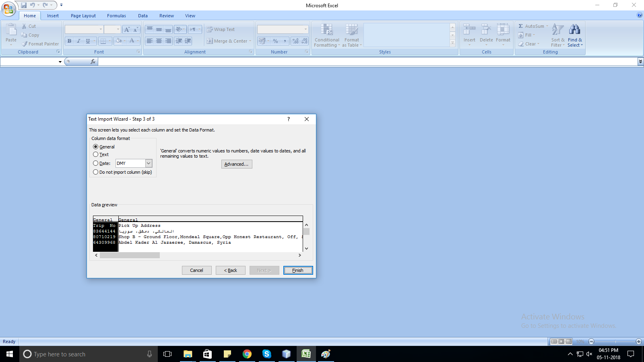Select the Date column data format
Image resolution: width=644 pixels, height=362 pixels.
(95, 163)
